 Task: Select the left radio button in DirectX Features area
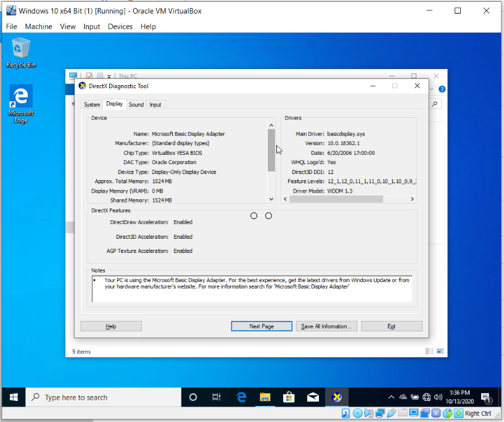254,215
